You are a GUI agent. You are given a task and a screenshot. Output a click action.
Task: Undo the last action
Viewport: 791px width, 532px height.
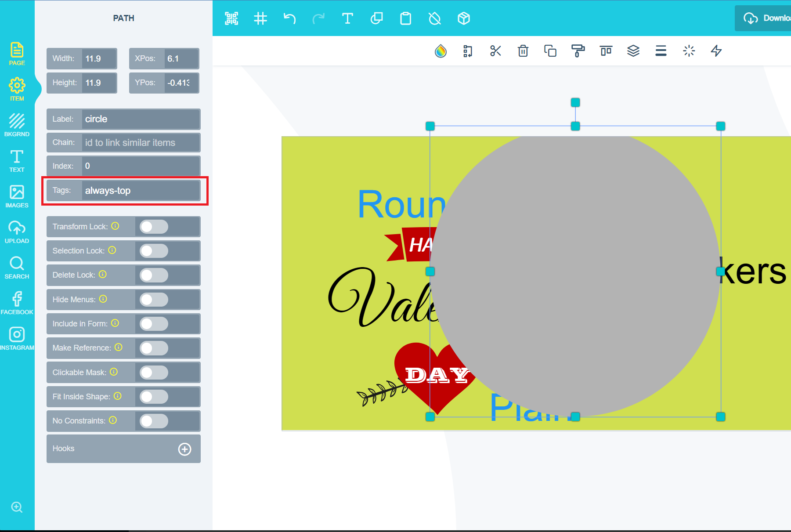click(x=289, y=18)
